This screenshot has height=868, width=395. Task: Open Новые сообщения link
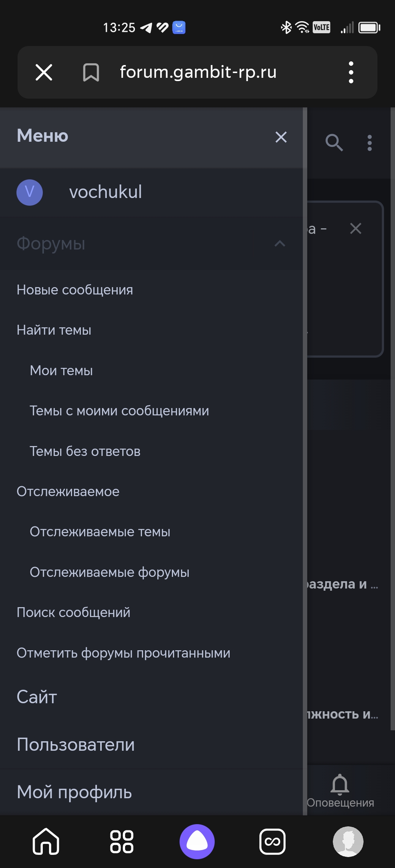75,290
